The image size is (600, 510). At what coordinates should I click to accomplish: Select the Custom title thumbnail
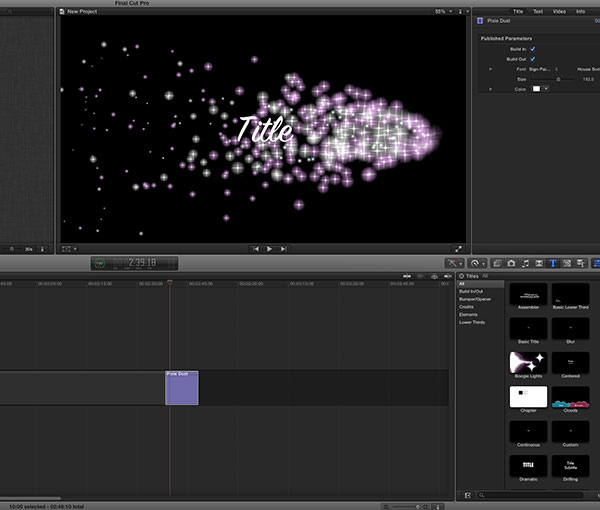(x=570, y=434)
